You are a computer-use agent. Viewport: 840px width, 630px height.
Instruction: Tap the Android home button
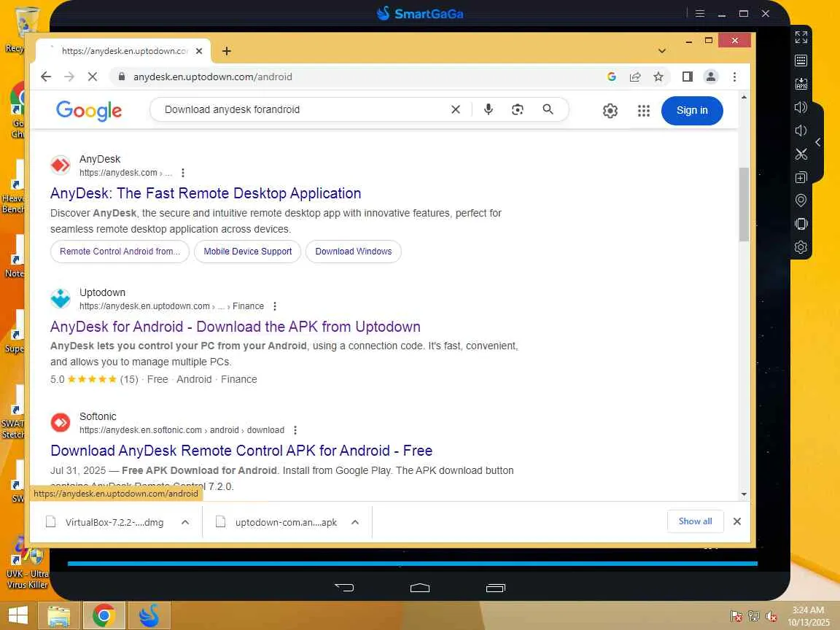tap(419, 588)
